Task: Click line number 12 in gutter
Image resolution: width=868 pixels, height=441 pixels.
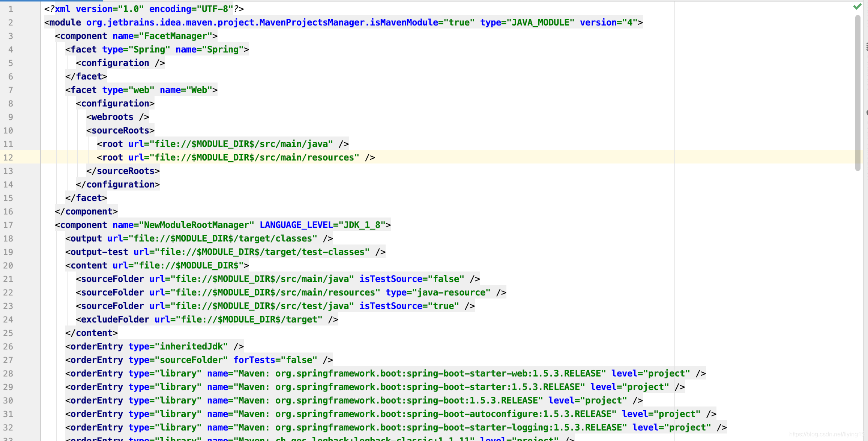Action: [x=8, y=157]
